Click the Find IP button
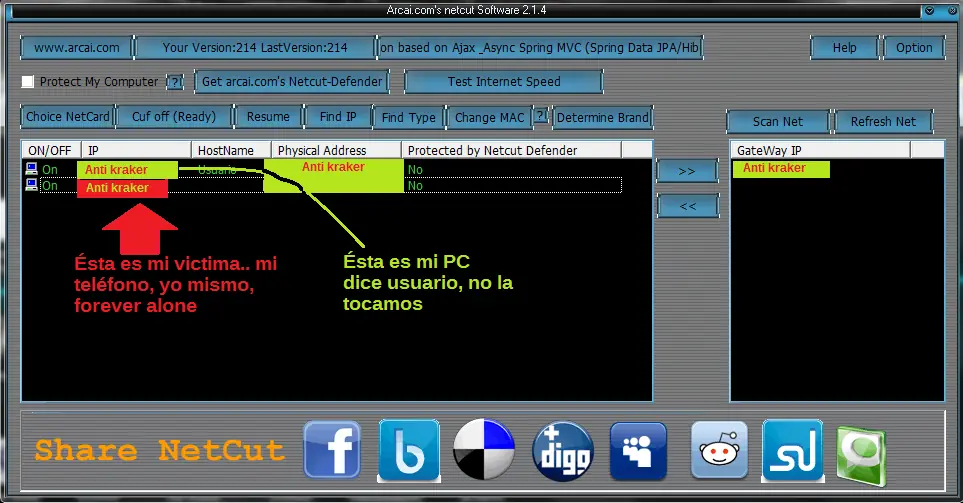 [x=338, y=116]
